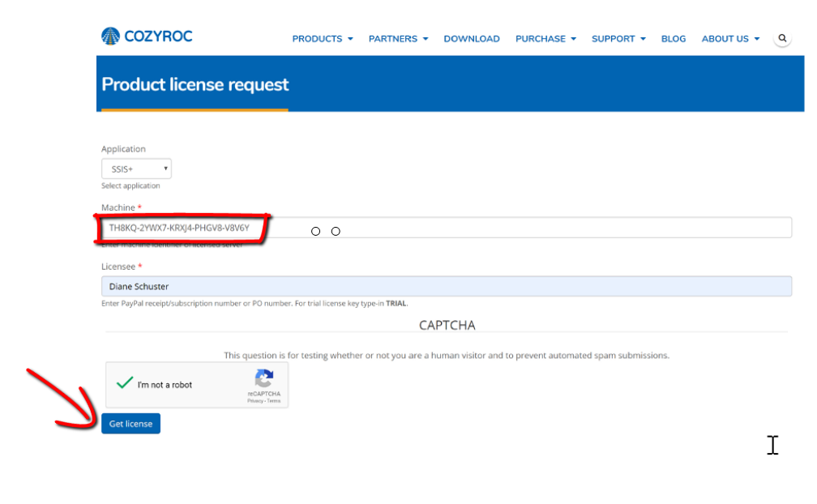Viewport: 817px width, 504px height.
Task: Go to the DOWNLOAD page
Action: [472, 39]
